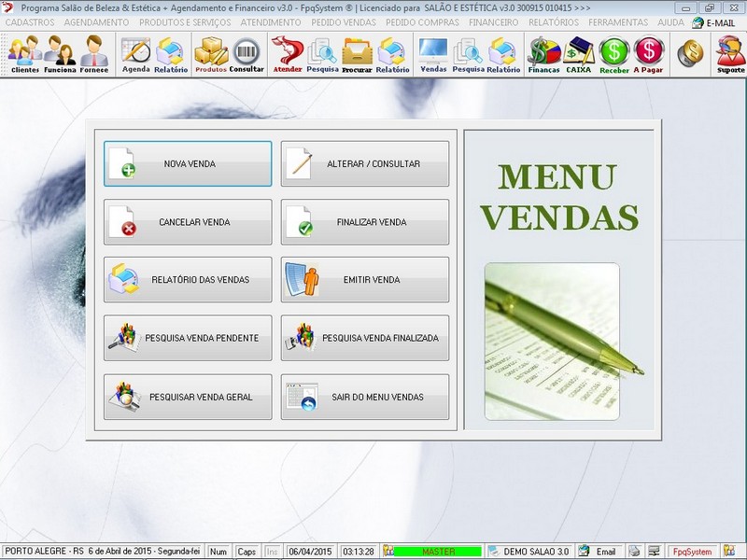Screen dimensions: 747x560
Task: Click the gold coin toolbar icon
Action: pos(690,53)
